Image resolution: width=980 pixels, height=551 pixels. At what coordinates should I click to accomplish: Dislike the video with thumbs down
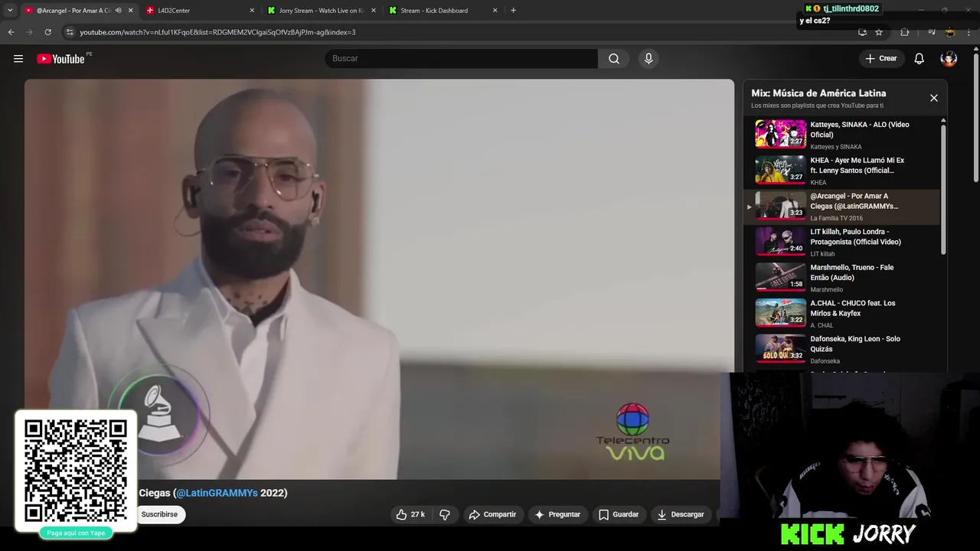(445, 514)
